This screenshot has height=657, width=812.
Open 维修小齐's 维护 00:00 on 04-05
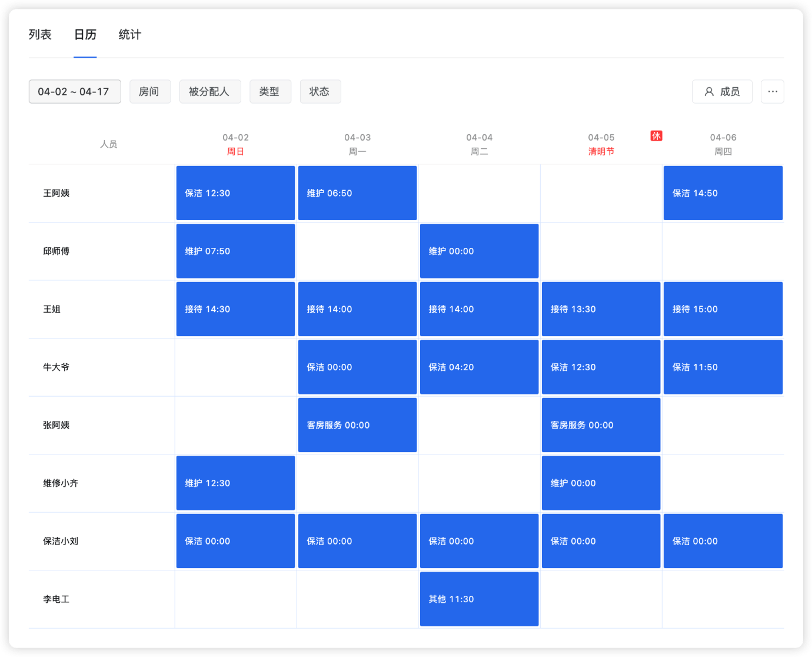[601, 483]
